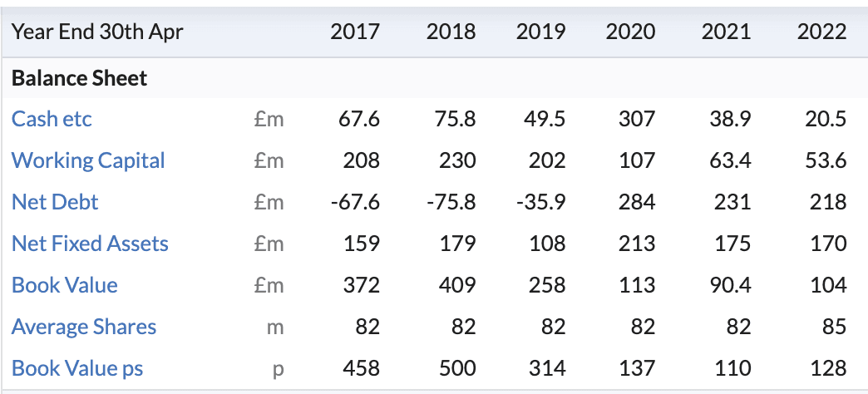Click the Book Value ps link

[x=77, y=368]
